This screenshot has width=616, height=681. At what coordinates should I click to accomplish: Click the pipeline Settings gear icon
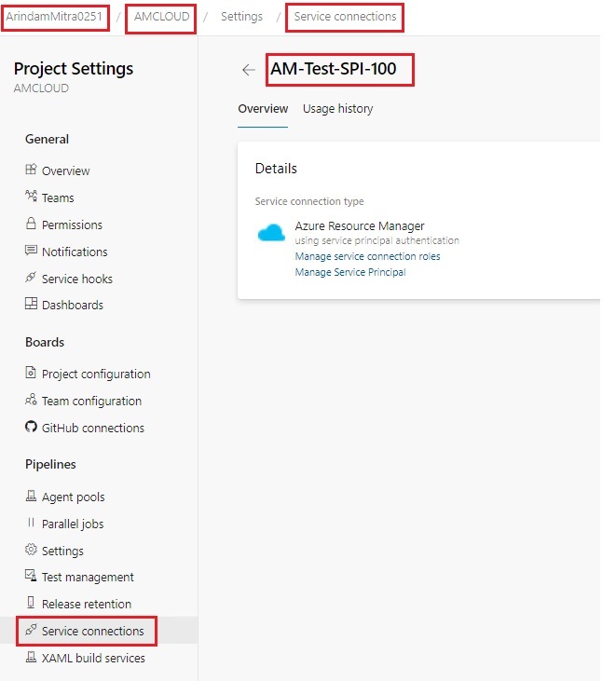point(31,550)
